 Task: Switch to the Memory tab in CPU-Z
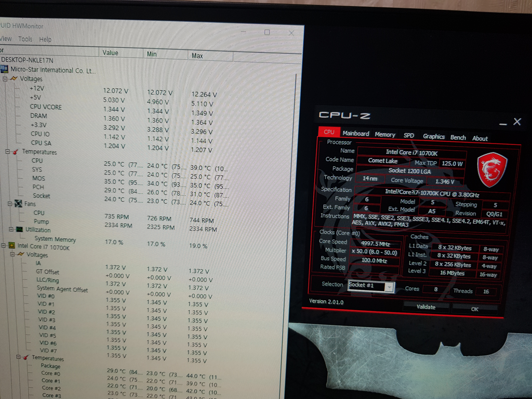click(385, 135)
